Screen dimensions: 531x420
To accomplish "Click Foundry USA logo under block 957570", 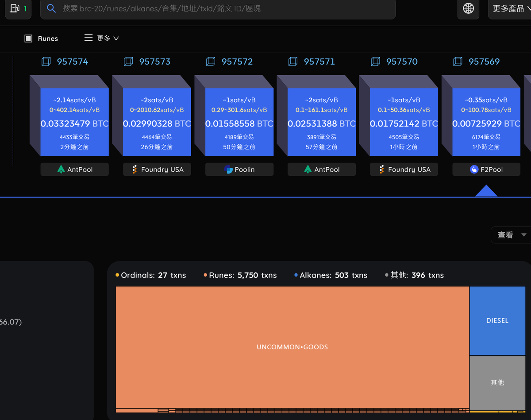I will tap(381, 170).
